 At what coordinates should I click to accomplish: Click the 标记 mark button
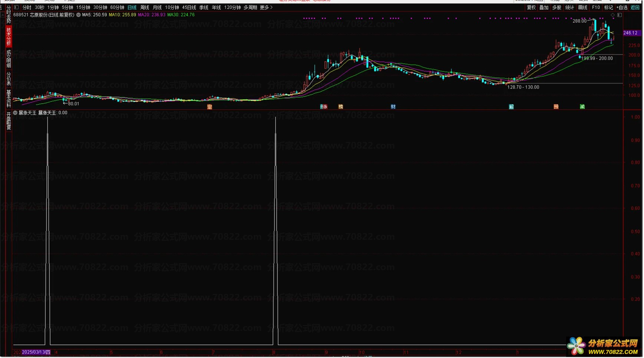pyautogui.click(x=609, y=7)
